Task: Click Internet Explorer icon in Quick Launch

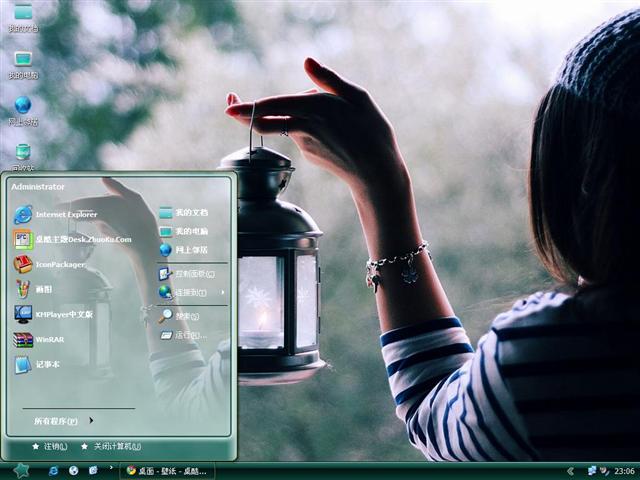Action: pos(54,470)
